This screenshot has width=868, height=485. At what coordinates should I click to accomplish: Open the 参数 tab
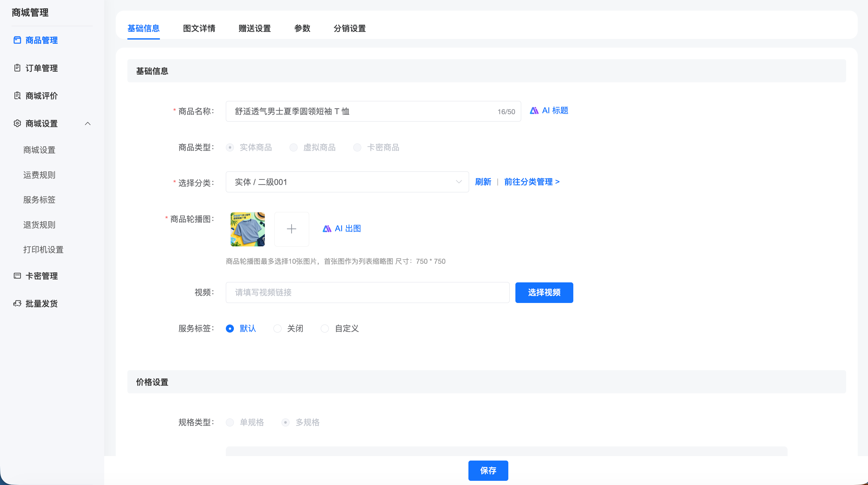coord(302,28)
